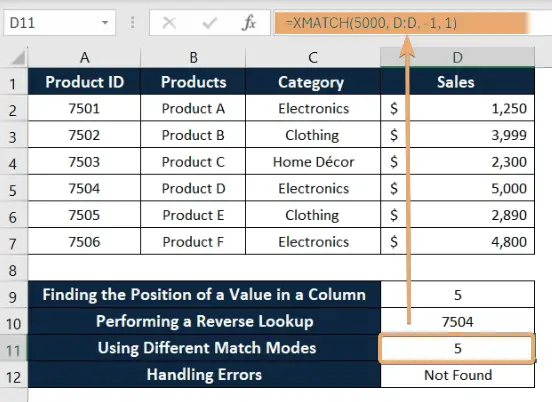Select column C header
The image size is (552, 402).
coord(313,57)
